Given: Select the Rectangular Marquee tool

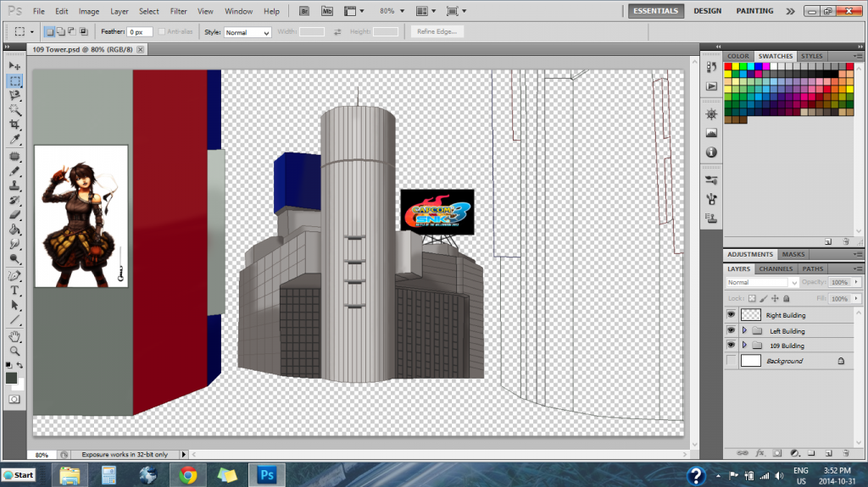Looking at the screenshot, I should pyautogui.click(x=14, y=81).
